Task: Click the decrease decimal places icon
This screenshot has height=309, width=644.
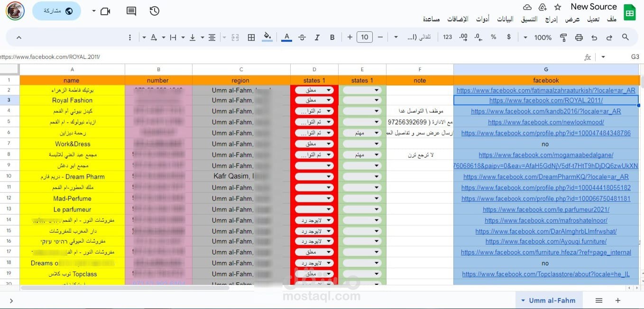Action: pyautogui.click(x=478, y=37)
